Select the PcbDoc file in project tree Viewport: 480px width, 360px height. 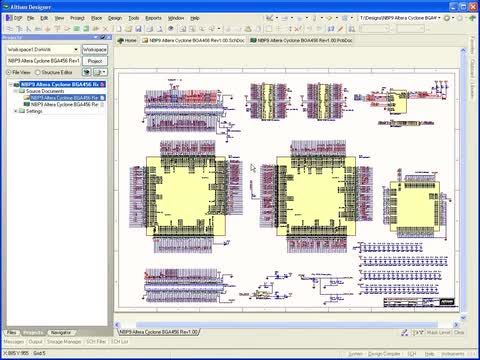pyautogui.click(x=64, y=104)
